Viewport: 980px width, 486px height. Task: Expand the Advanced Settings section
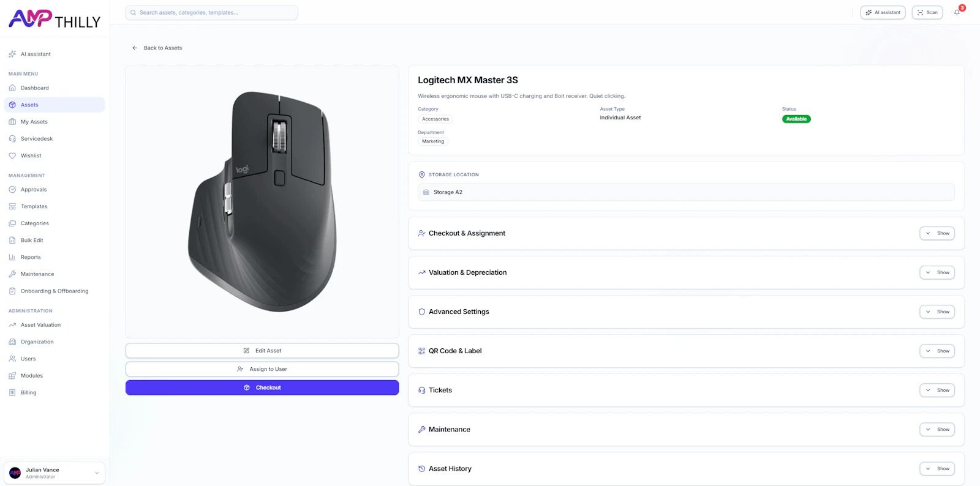click(937, 312)
